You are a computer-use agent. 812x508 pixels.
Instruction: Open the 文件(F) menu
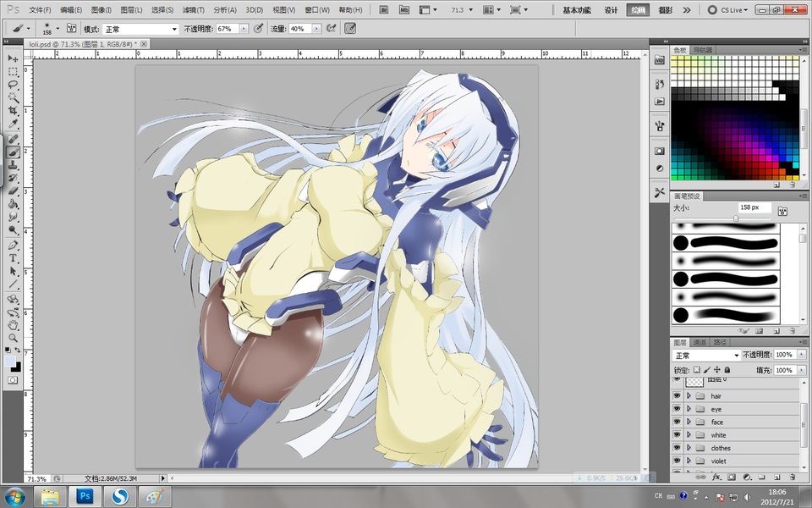(40, 10)
